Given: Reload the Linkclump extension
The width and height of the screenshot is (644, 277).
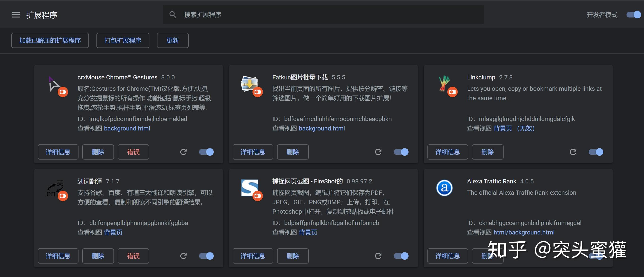Looking at the screenshot, I should click(x=573, y=152).
